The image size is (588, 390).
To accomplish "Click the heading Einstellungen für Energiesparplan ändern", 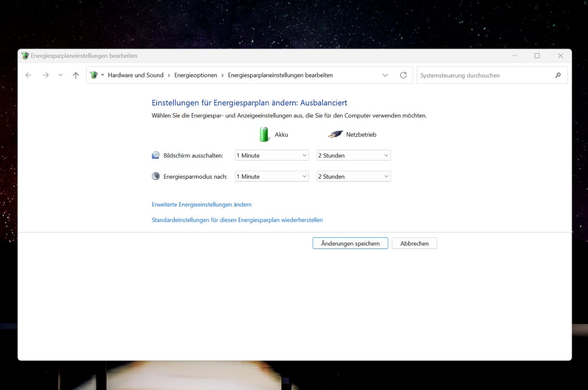I will pyautogui.click(x=249, y=103).
